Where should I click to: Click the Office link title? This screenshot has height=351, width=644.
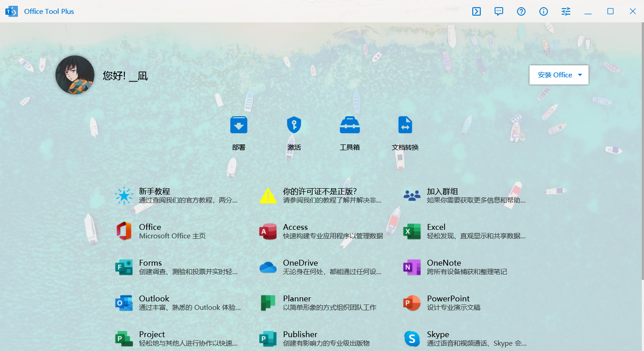150,227
